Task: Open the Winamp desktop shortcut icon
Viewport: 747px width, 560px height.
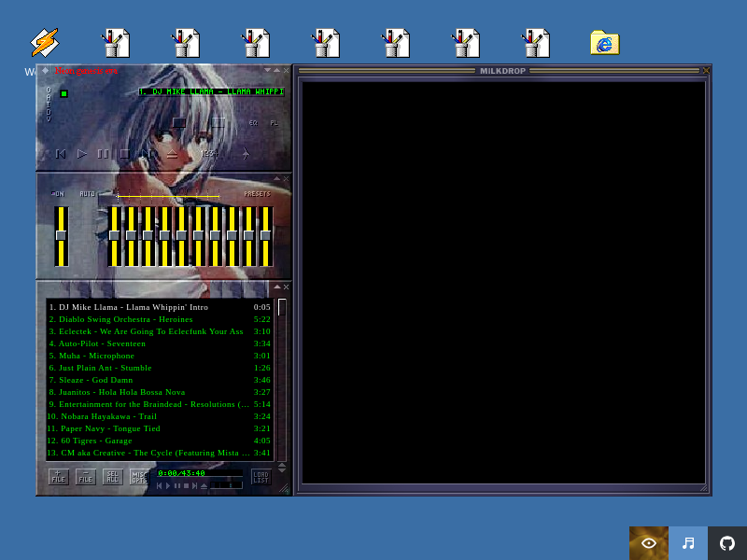Action: [x=44, y=43]
